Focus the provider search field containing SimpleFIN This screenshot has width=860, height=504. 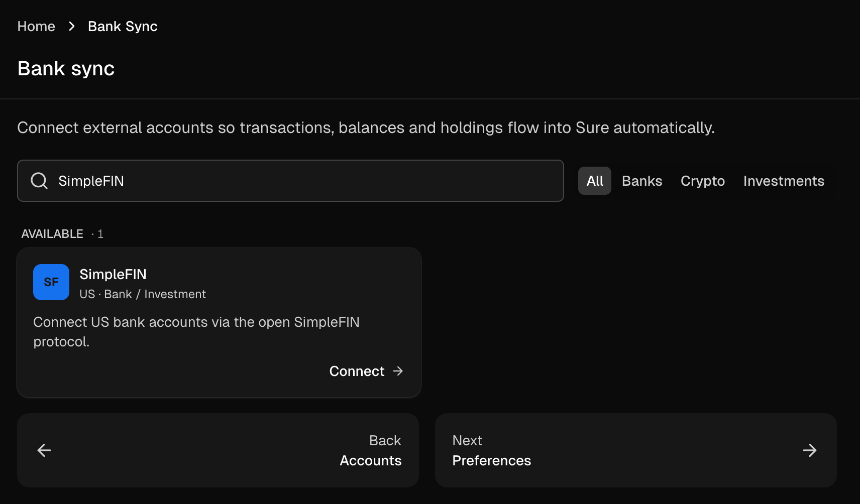click(290, 181)
